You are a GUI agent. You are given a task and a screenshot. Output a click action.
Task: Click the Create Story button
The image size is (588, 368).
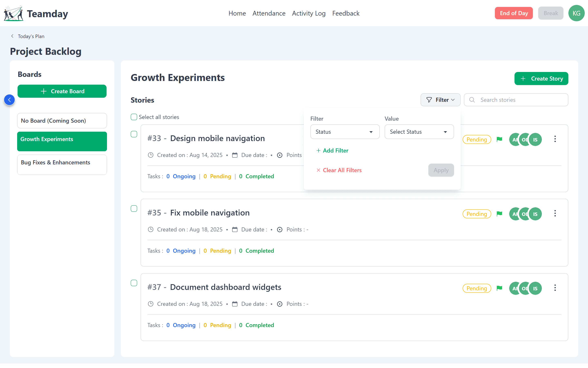point(541,79)
